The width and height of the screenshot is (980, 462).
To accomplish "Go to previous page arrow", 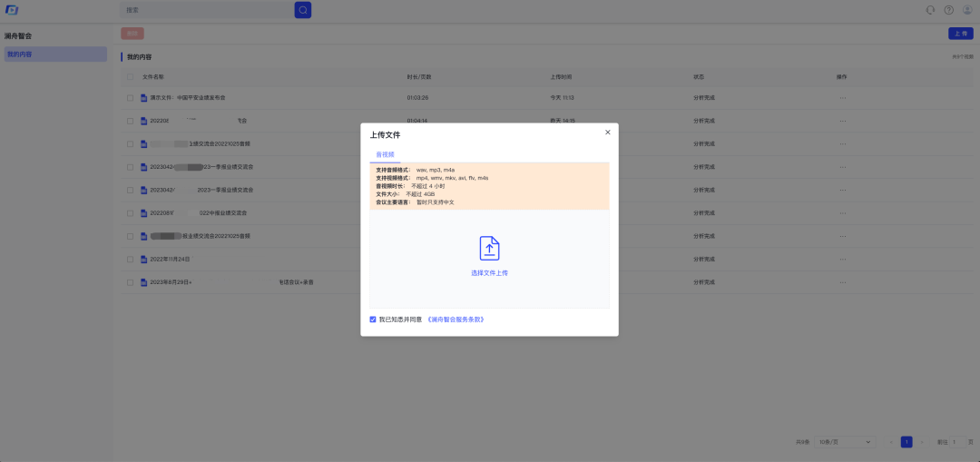I will click(891, 442).
